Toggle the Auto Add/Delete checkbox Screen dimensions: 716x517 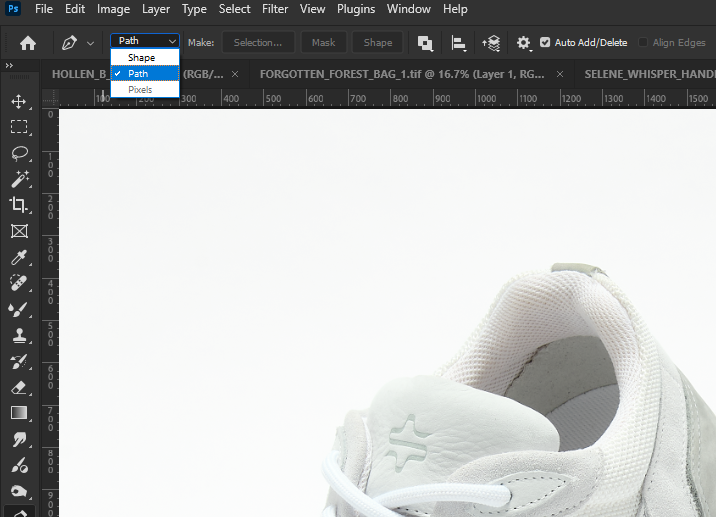pyautogui.click(x=545, y=43)
